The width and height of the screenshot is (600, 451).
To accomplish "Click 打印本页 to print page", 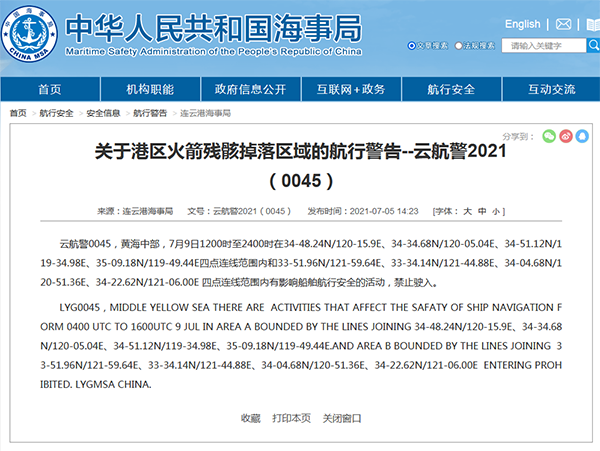I will coord(291,417).
